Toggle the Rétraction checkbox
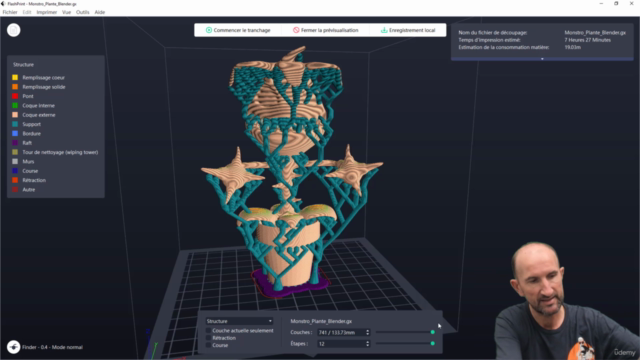Image resolution: width=640 pixels, height=360 pixels. click(x=209, y=338)
